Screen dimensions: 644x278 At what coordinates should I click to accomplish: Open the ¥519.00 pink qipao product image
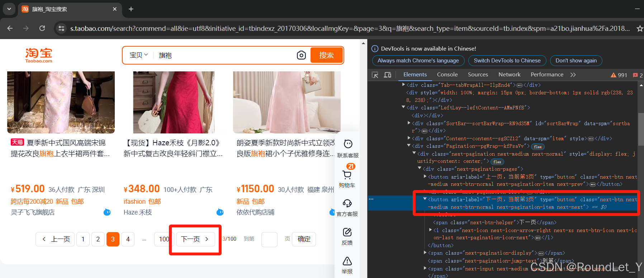tap(61, 102)
